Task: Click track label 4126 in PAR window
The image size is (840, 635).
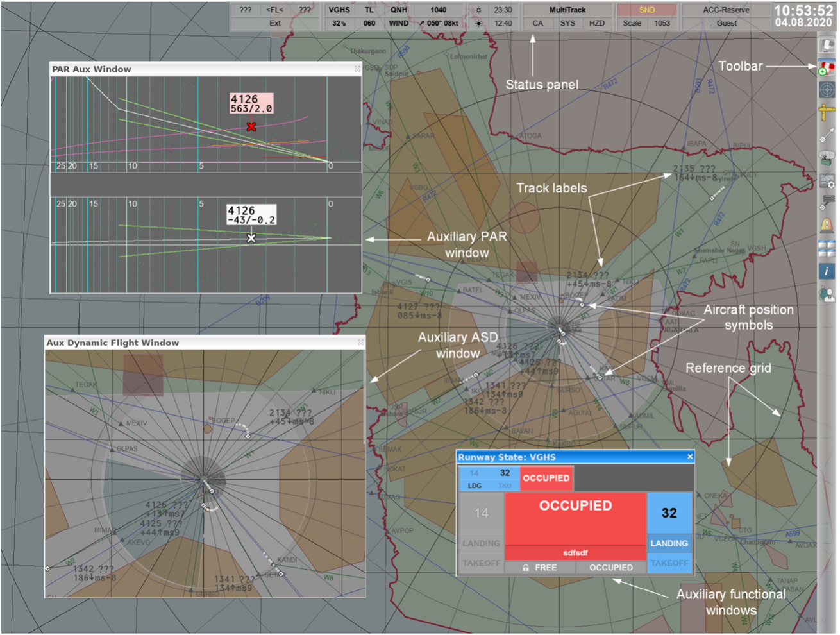Action: click(251, 104)
